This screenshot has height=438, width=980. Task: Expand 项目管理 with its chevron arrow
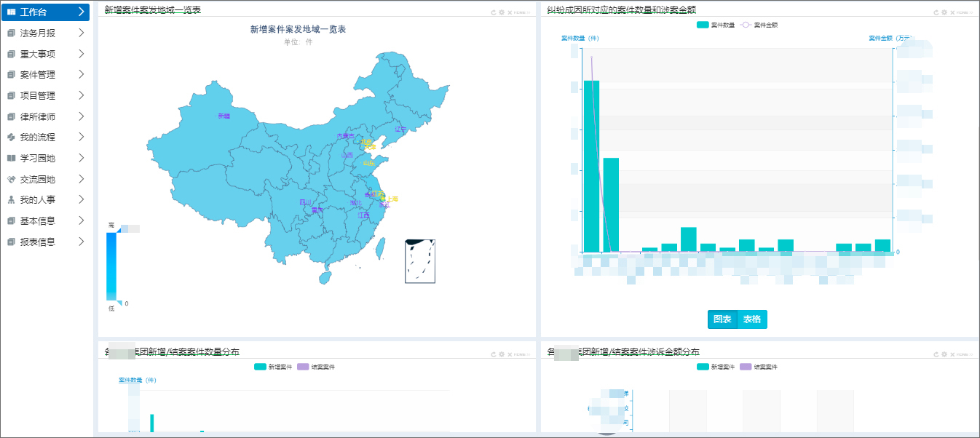click(x=81, y=95)
